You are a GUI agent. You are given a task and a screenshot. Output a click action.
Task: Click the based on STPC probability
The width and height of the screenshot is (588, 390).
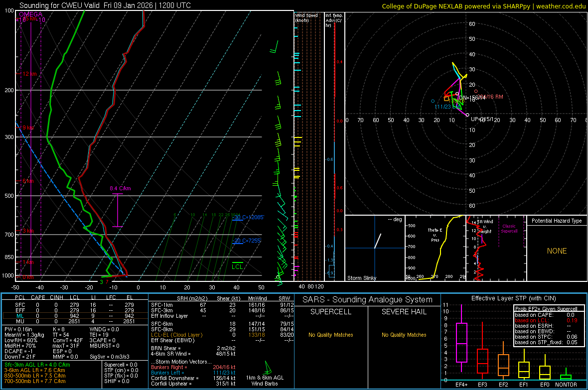coord(546,337)
